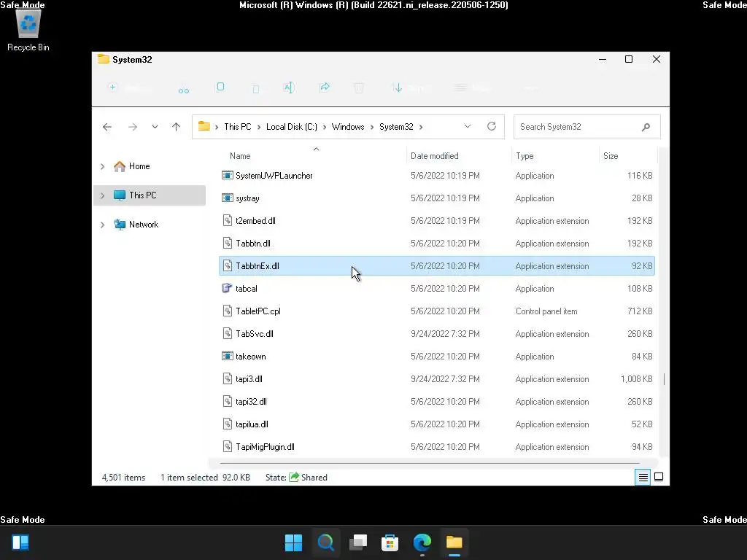Select Local Disk (C:) breadcrumb

click(x=292, y=127)
